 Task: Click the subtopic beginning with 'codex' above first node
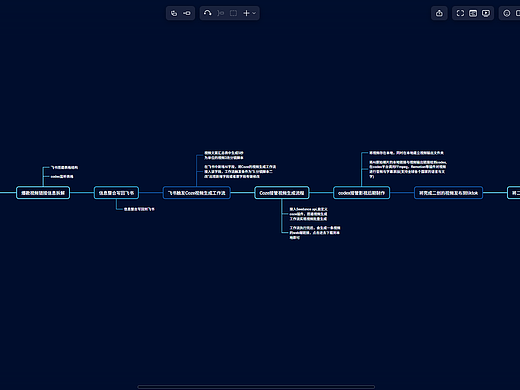pos(62,176)
